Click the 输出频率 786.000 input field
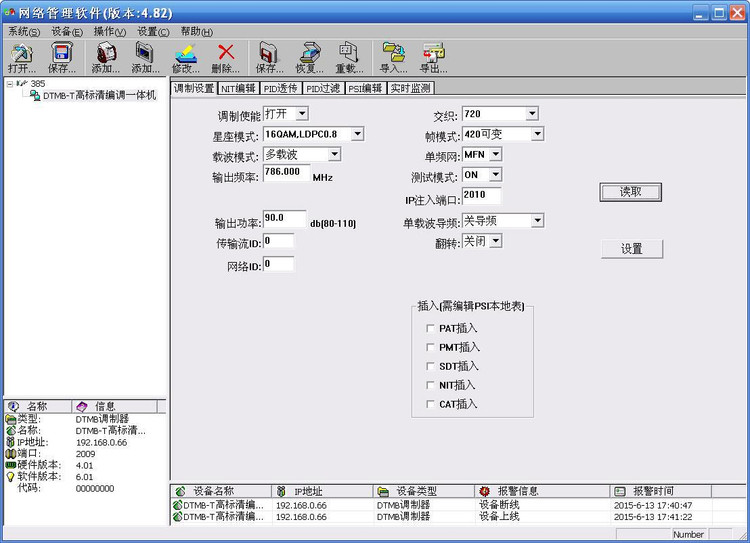The height and width of the screenshot is (543, 750). coord(286,173)
